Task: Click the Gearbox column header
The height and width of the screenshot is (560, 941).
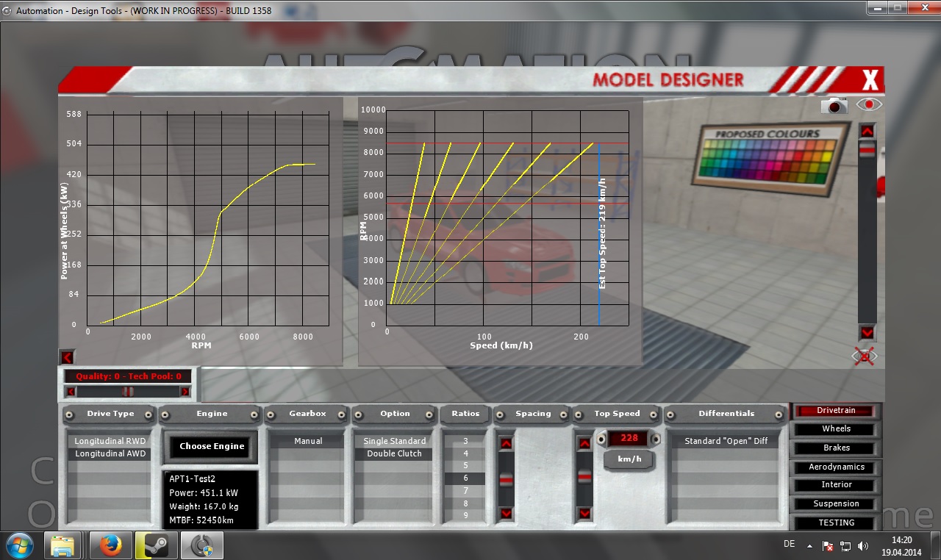Action: click(307, 414)
